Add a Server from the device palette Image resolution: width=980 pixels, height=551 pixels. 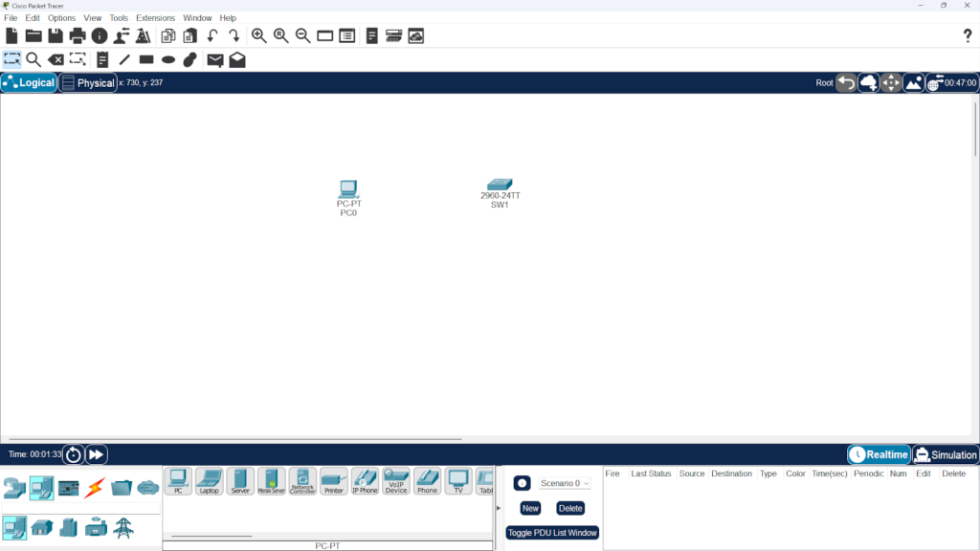point(240,480)
